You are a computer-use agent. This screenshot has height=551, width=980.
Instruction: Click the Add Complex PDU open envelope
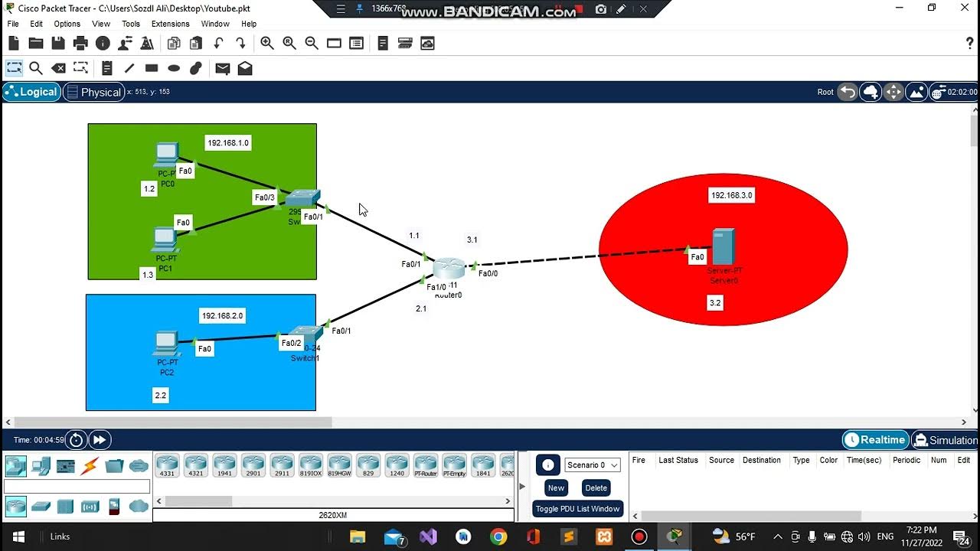(245, 68)
